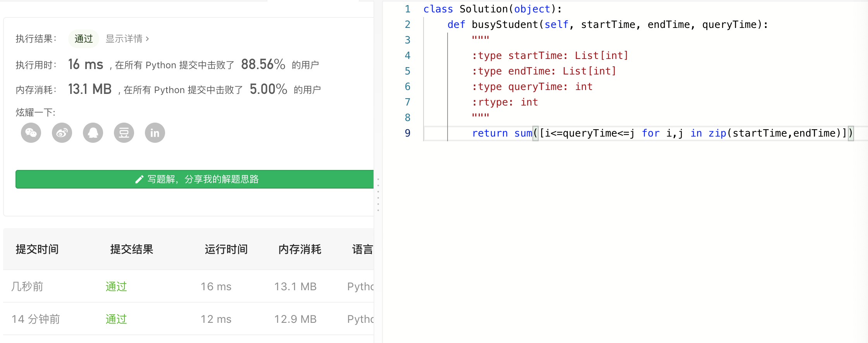This screenshot has width=868, height=343.
Task: Click line number 9 in editor gutter
Action: (408, 133)
